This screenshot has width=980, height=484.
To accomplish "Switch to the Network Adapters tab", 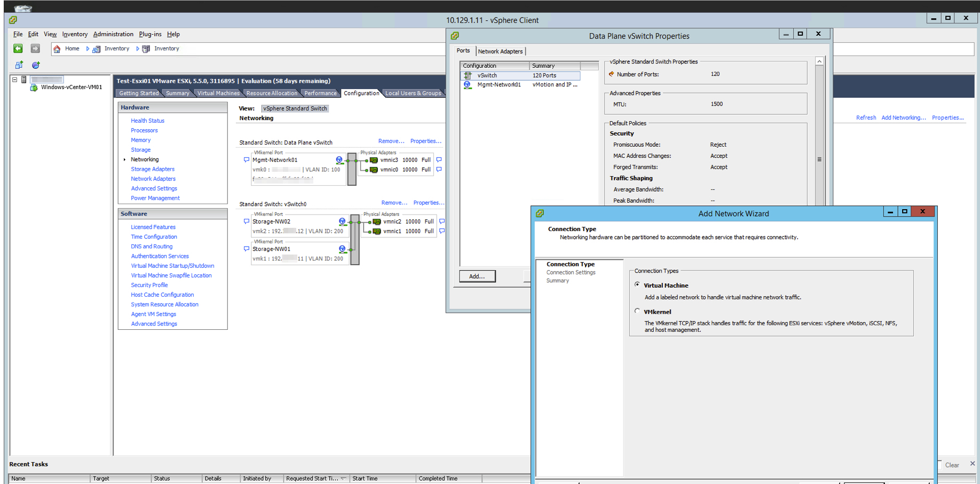I will coord(500,51).
